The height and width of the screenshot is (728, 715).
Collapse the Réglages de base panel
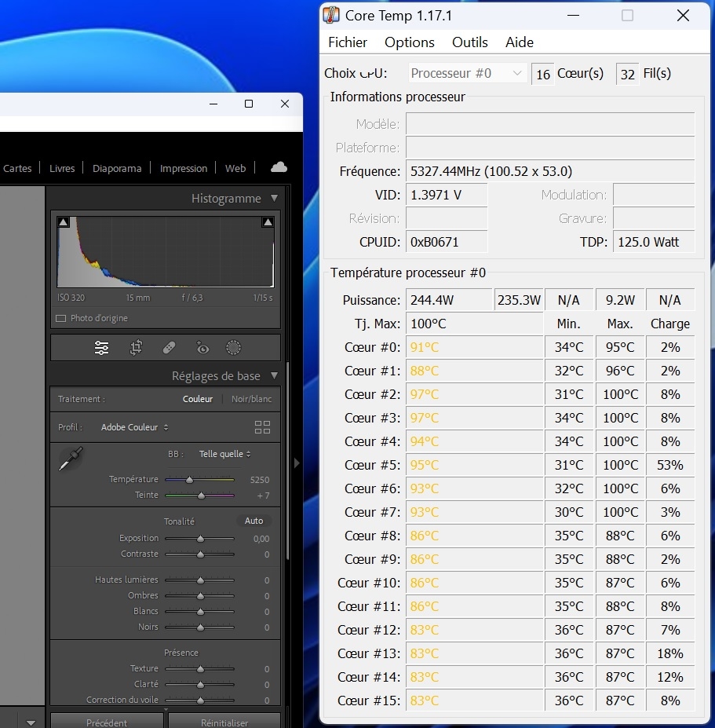point(274,376)
